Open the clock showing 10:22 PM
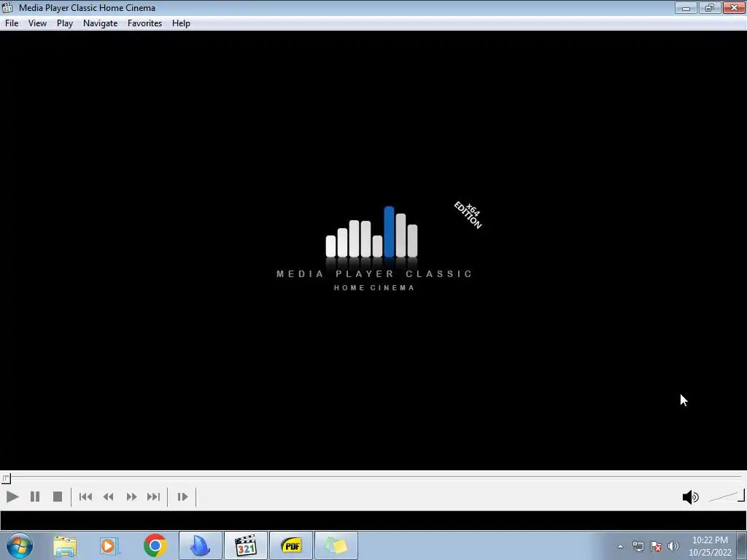 [x=710, y=546]
